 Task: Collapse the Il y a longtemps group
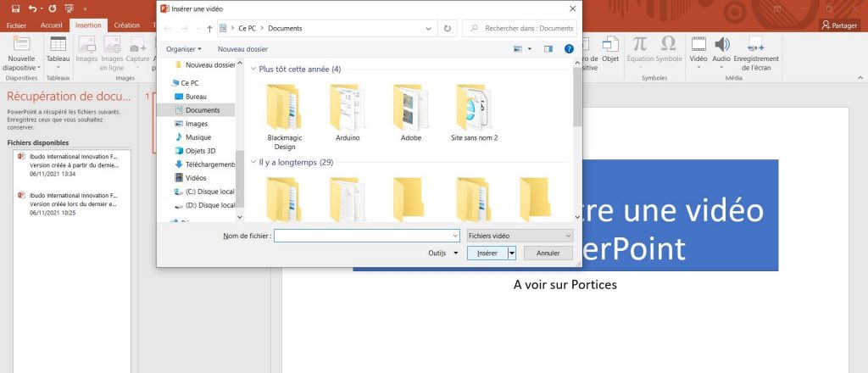click(253, 162)
